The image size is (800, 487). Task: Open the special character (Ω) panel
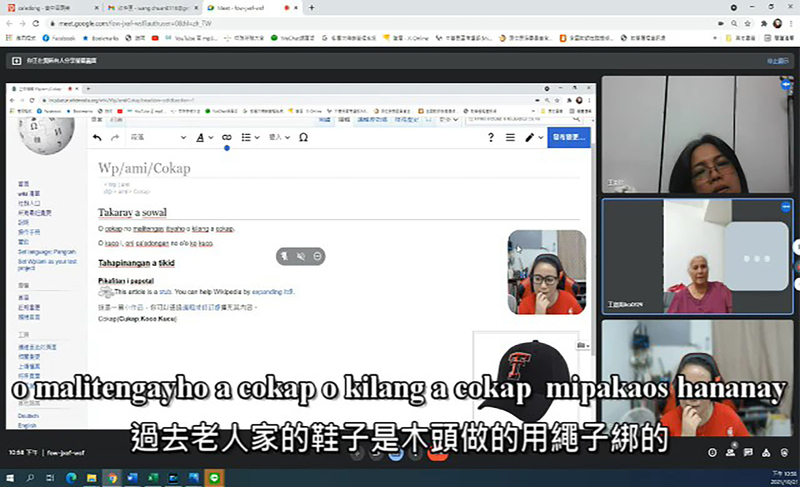pos(303,137)
